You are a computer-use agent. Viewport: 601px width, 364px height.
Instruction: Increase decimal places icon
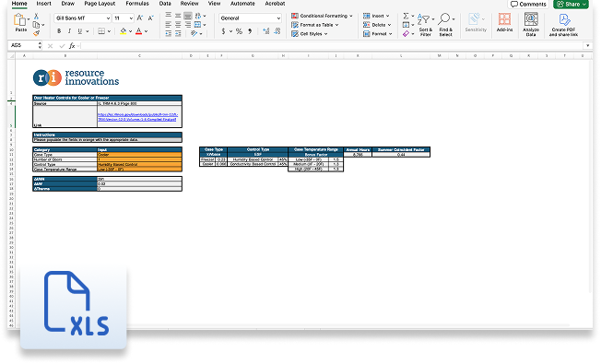[x=266, y=31]
